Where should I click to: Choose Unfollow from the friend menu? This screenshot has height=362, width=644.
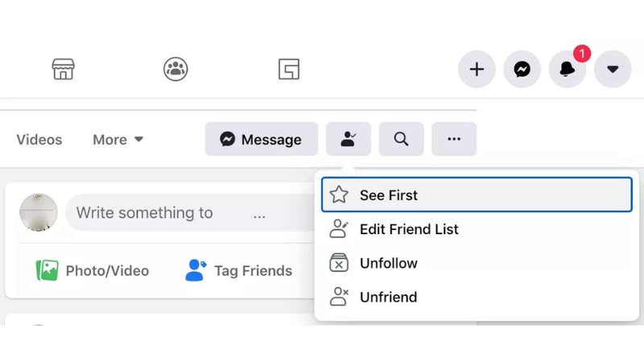click(477, 263)
